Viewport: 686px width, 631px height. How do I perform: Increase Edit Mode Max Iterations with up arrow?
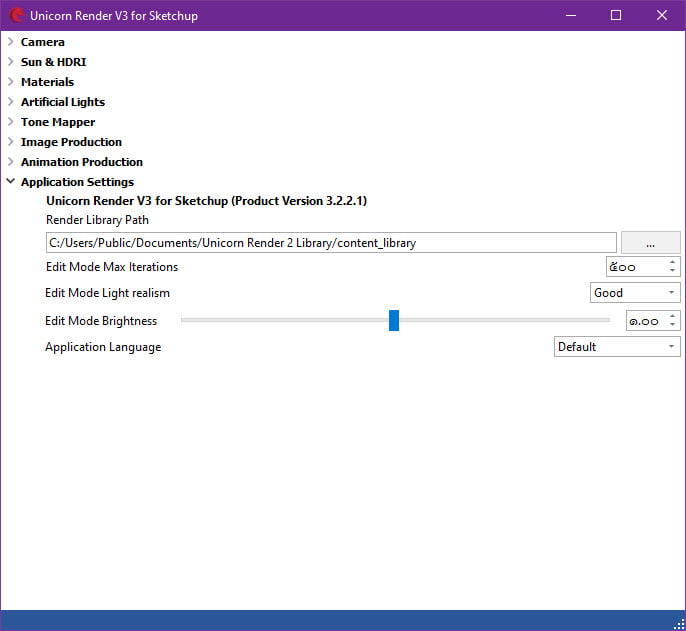click(x=673, y=262)
